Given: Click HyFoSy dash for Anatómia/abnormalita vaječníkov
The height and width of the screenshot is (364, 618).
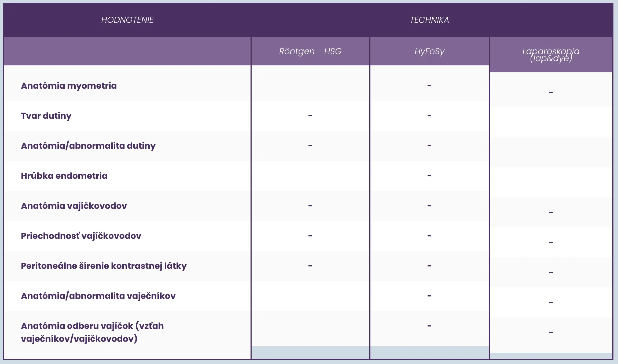Looking at the screenshot, I should point(429,296).
